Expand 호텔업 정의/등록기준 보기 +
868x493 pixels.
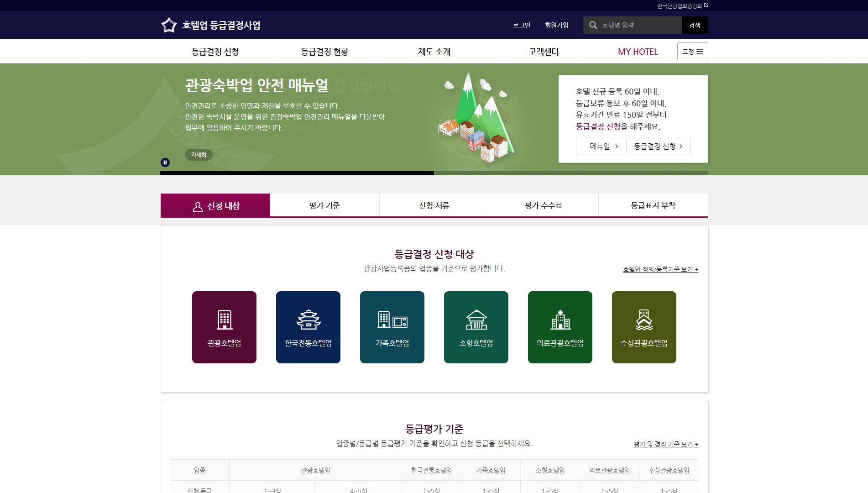[660, 269]
